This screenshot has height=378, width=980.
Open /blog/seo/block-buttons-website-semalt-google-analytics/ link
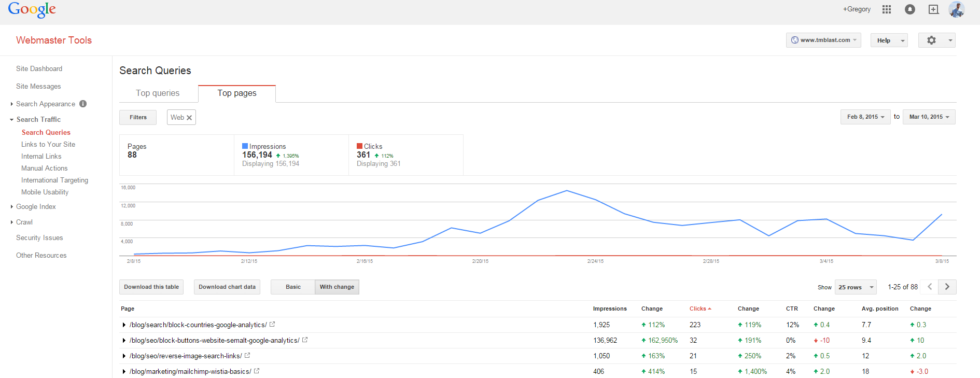pyautogui.click(x=214, y=340)
